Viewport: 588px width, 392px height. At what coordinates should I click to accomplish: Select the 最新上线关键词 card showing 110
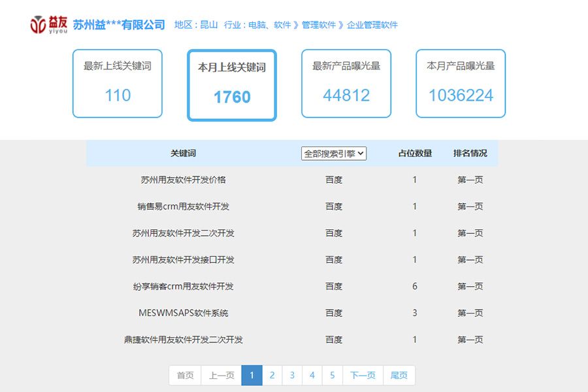pos(117,84)
